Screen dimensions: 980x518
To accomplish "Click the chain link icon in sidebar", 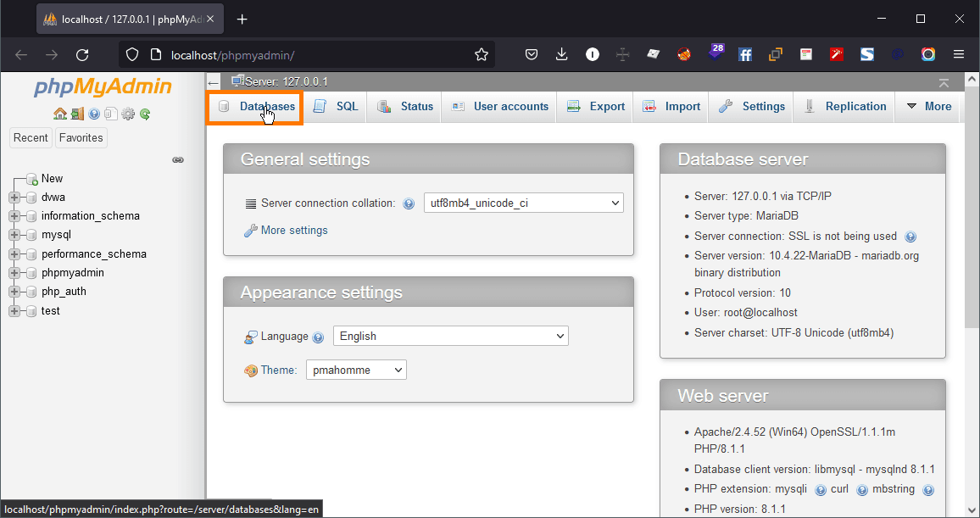I will point(178,160).
